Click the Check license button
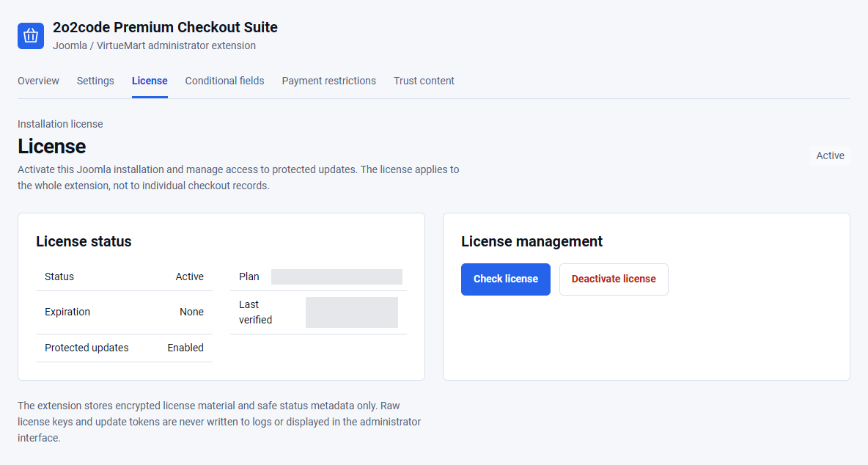The height and width of the screenshot is (465, 868). [505, 279]
